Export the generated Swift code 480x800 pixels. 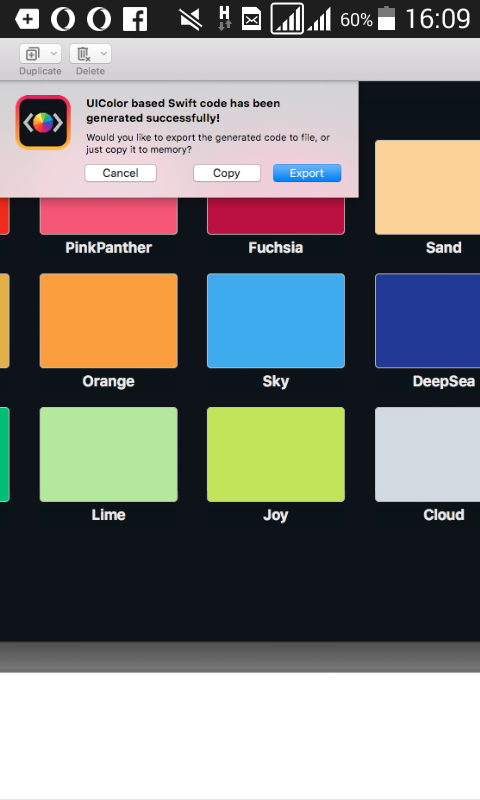307,173
